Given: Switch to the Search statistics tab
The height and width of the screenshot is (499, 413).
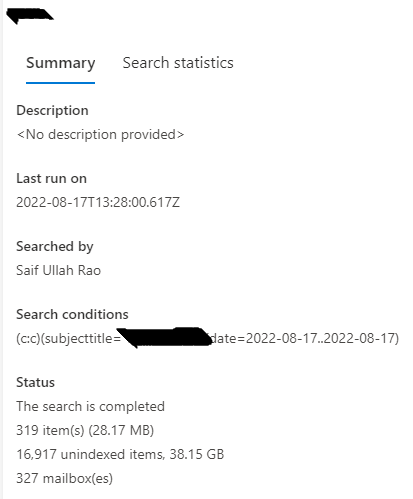Looking at the screenshot, I should point(178,63).
